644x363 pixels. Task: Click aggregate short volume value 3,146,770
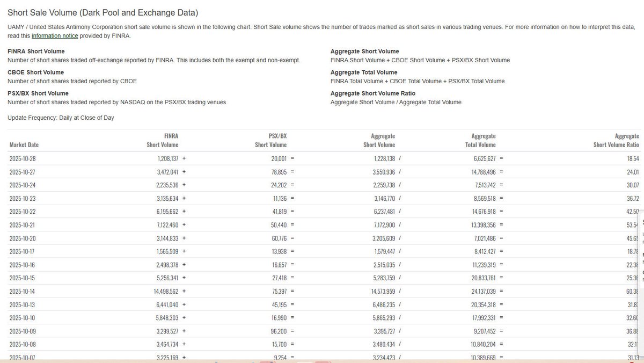pyautogui.click(x=384, y=199)
